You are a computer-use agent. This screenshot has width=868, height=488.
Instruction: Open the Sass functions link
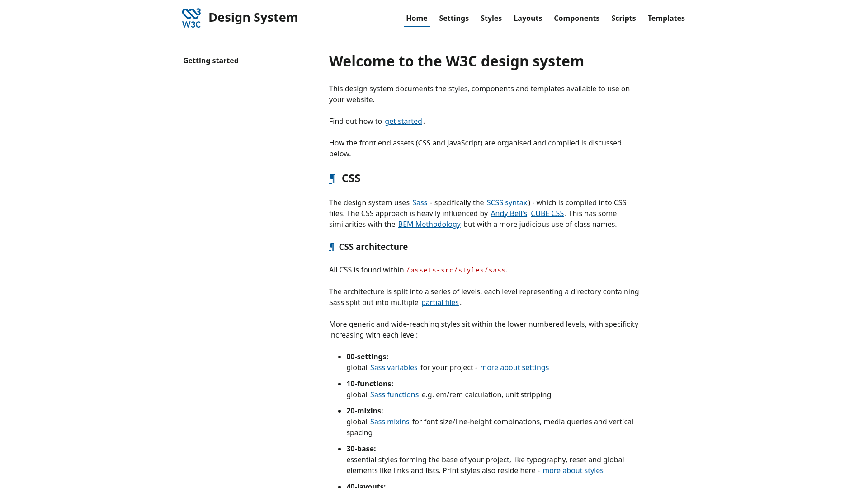click(x=394, y=394)
